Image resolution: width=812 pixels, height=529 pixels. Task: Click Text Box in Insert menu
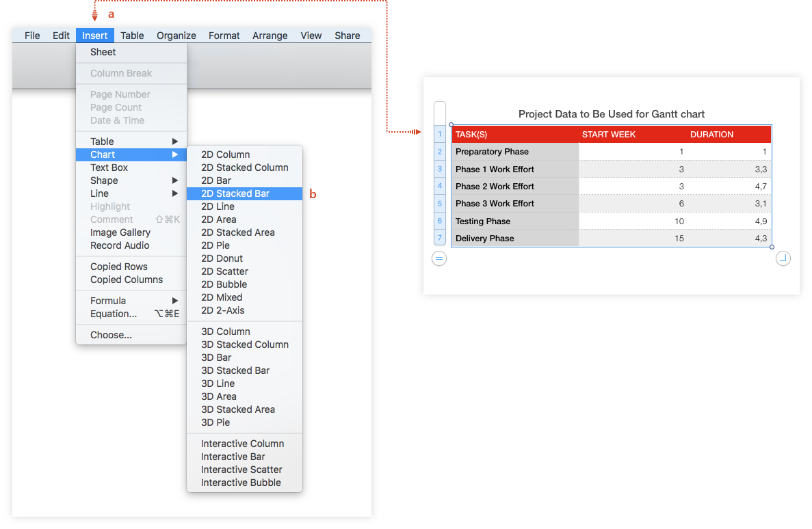(109, 167)
